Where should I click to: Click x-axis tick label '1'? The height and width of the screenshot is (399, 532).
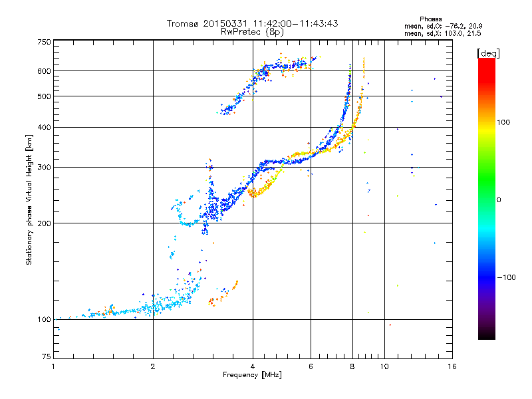click(53, 366)
